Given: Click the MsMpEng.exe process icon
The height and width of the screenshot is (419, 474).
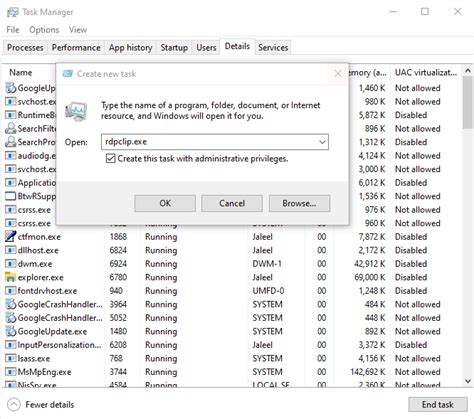Looking at the screenshot, I should (11, 372).
